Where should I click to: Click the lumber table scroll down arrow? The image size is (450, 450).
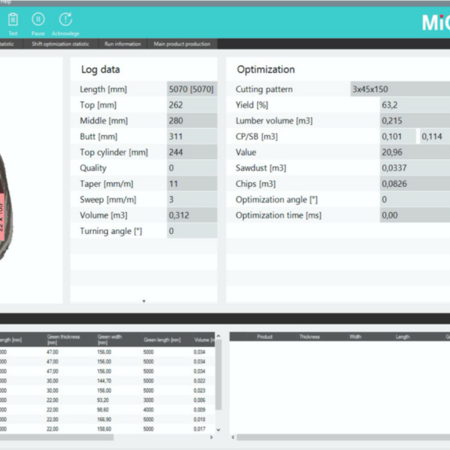218,430
